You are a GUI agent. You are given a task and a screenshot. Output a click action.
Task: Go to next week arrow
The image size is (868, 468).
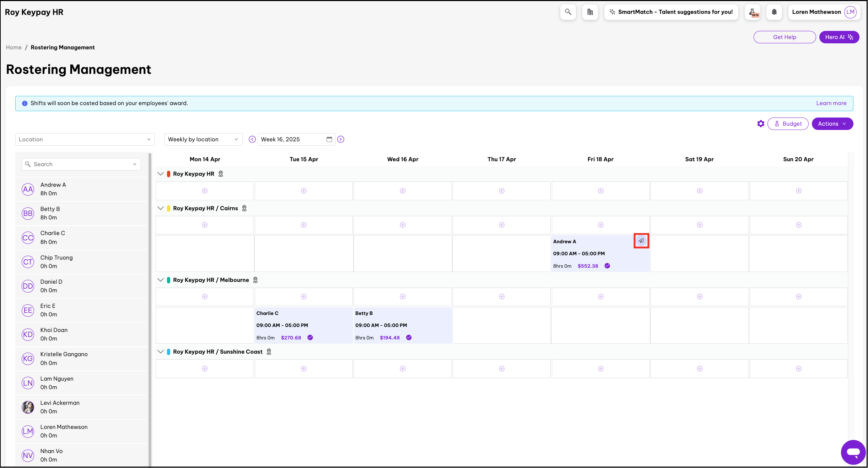pyautogui.click(x=340, y=139)
